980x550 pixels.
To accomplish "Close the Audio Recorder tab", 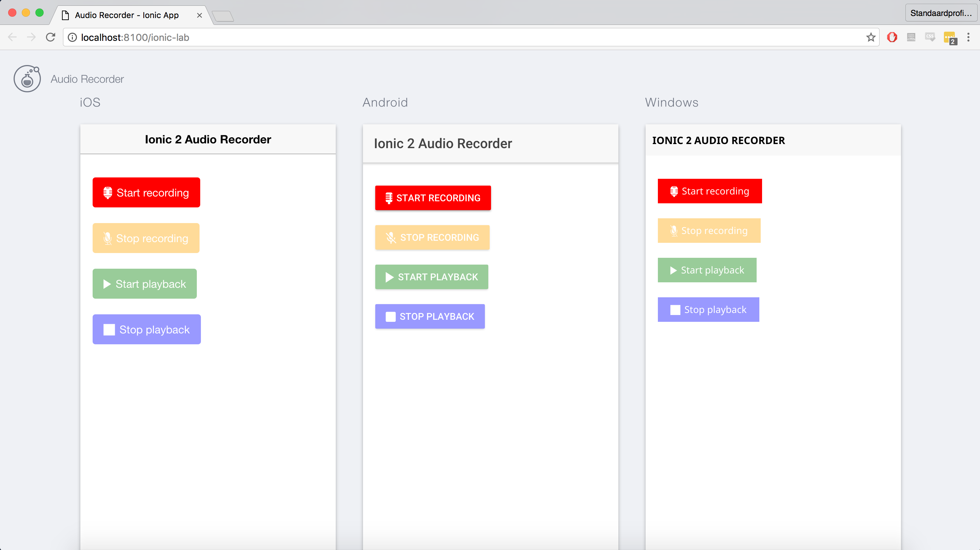I will tap(199, 15).
